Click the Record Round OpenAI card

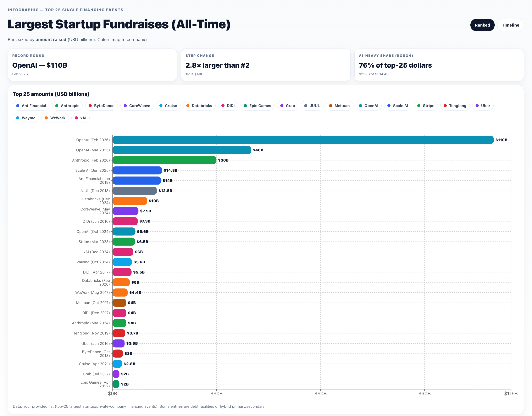[x=92, y=65]
